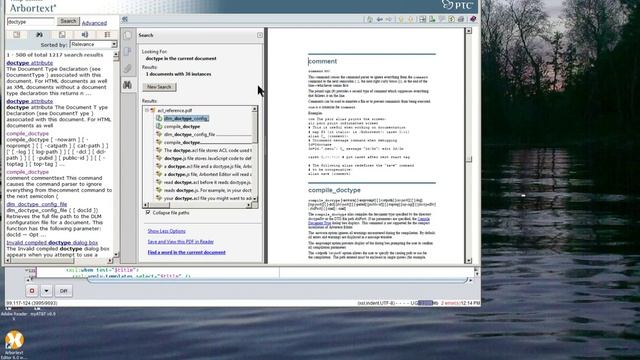The width and height of the screenshot is (640, 360).
Task: Click the Off button below the editor
Action: 64,291
